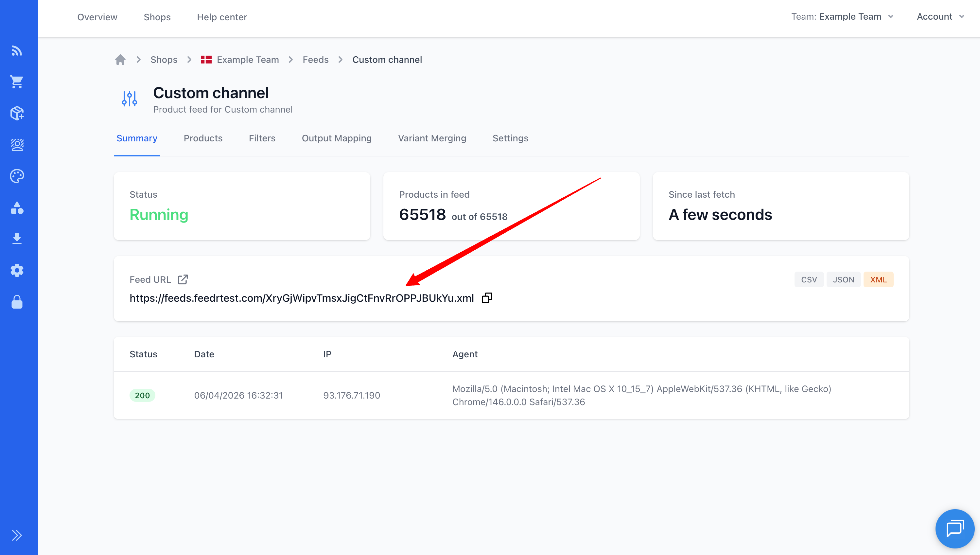Open the media/avatar icon in the sidebar
This screenshot has height=555, width=980.
(17, 145)
